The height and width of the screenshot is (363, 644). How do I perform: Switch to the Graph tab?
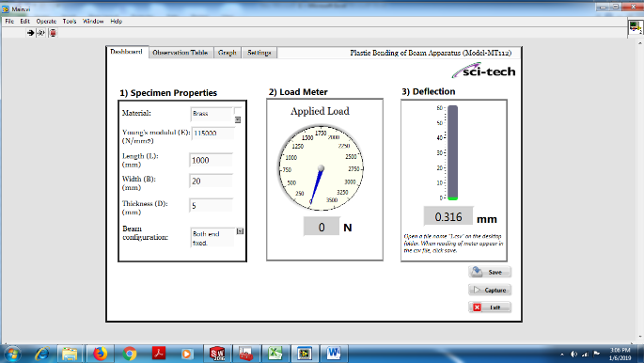coord(228,53)
